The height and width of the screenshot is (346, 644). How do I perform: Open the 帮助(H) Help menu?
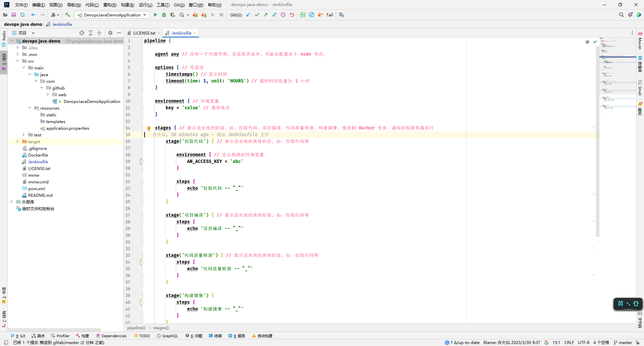tap(215, 5)
